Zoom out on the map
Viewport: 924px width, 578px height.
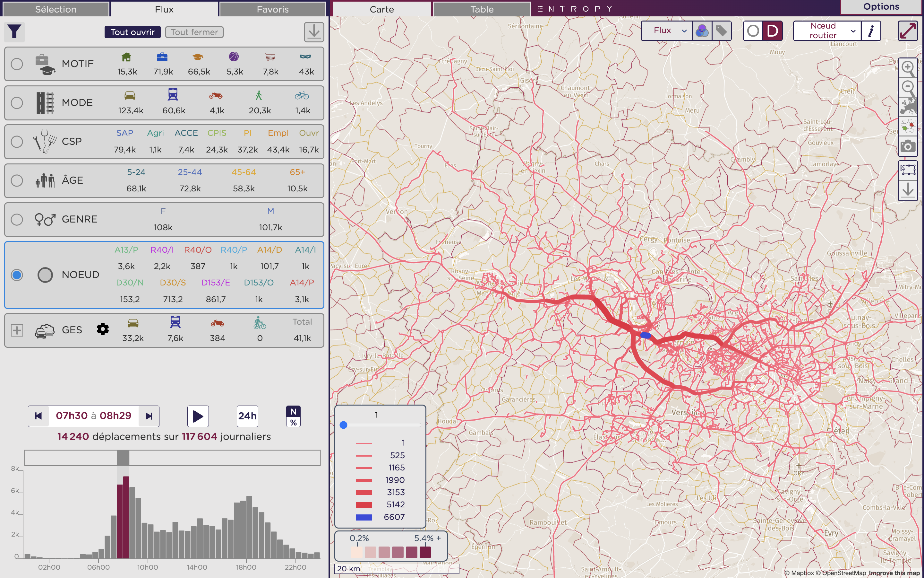tap(908, 88)
